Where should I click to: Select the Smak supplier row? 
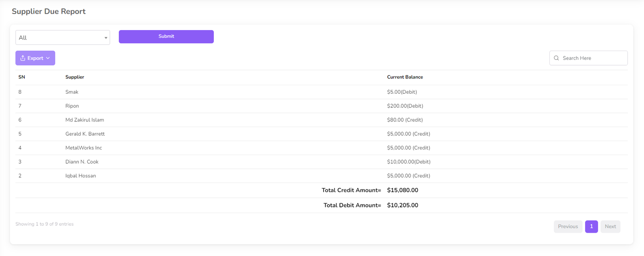tap(72, 92)
